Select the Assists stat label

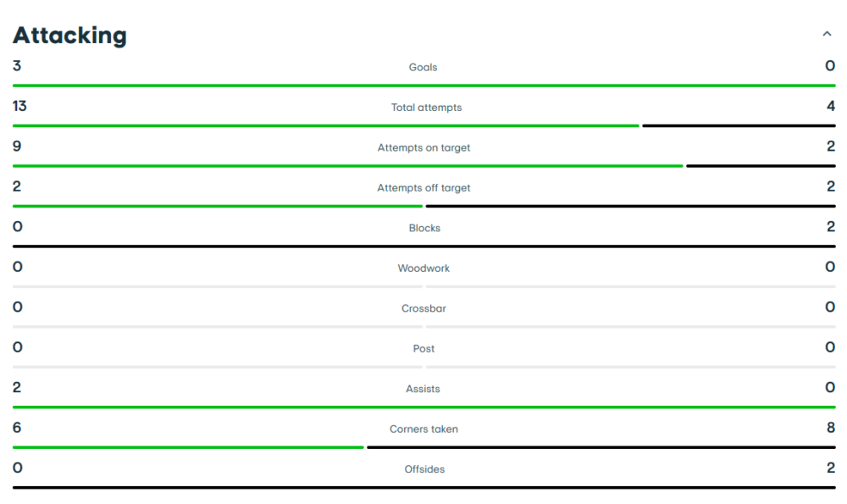click(x=423, y=389)
